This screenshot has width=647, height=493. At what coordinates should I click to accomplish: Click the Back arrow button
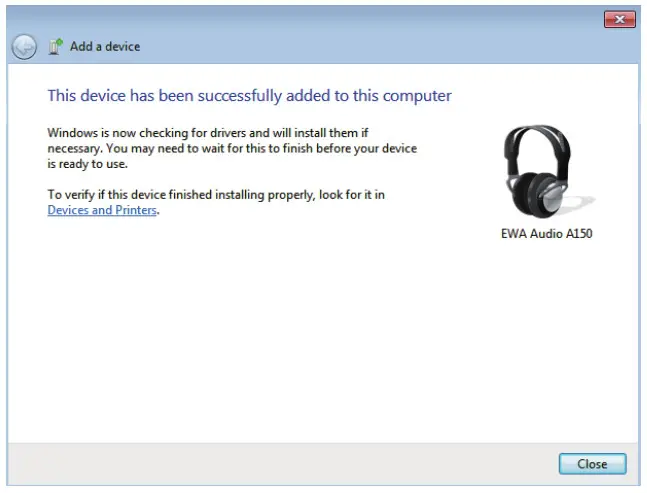24,47
